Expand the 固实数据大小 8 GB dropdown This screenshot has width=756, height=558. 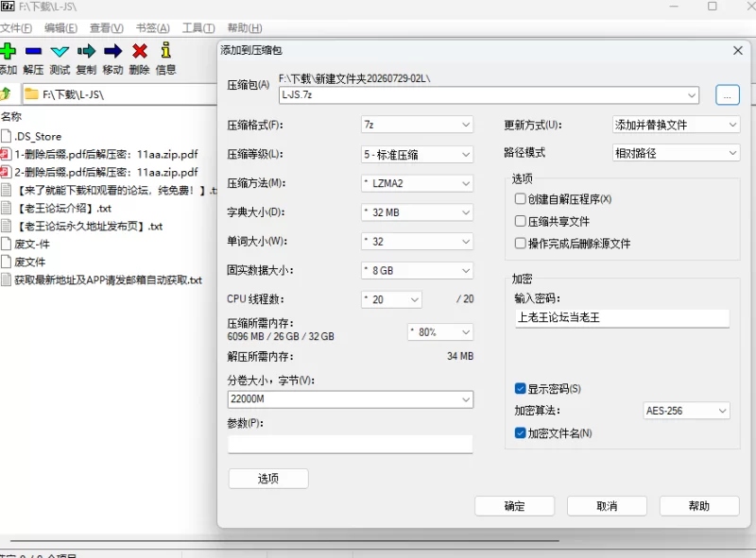(417, 270)
